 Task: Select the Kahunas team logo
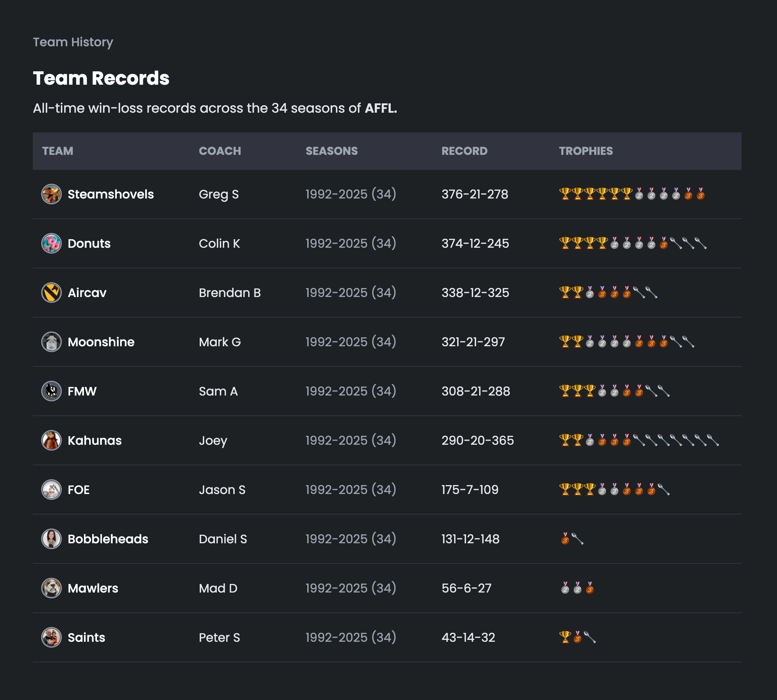tap(51, 440)
